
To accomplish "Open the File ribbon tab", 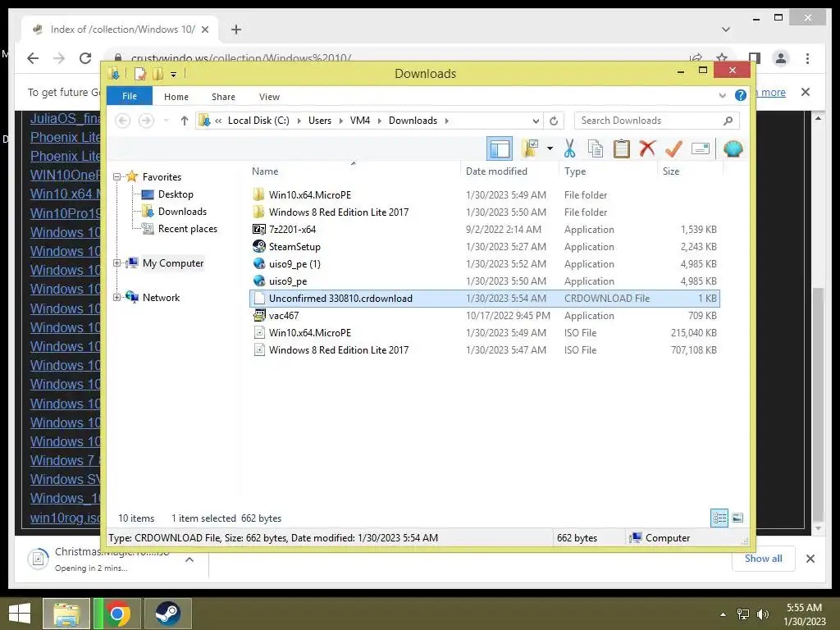I will (x=130, y=96).
